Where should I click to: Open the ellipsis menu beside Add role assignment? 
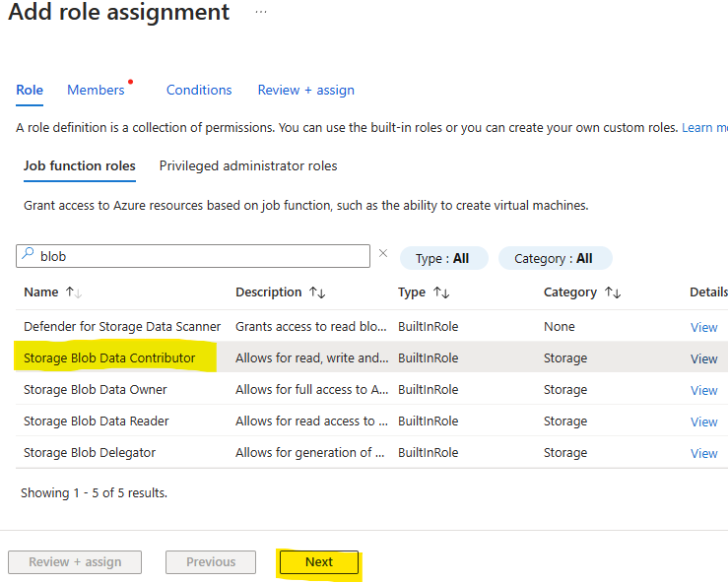pos(261,12)
